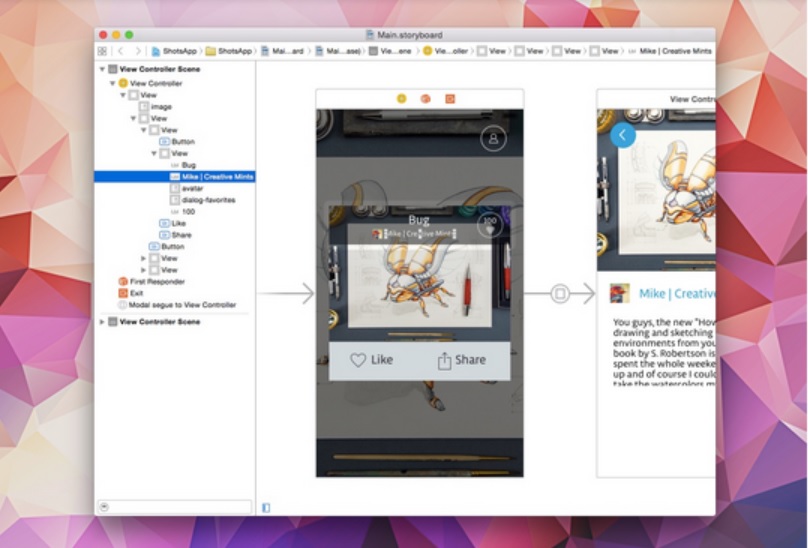Open the related items grid icon
808x548 pixels.
[x=102, y=51]
